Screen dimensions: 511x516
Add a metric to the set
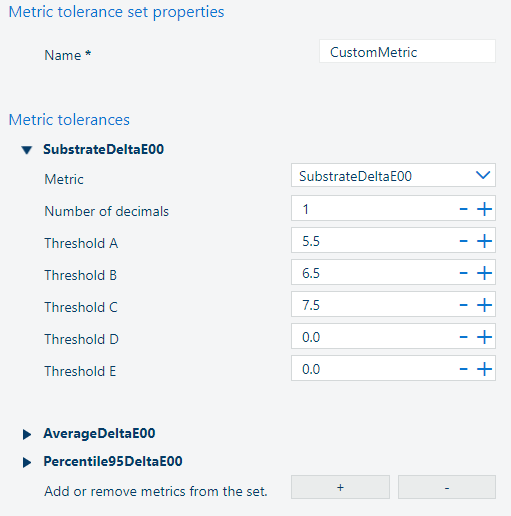click(x=340, y=487)
